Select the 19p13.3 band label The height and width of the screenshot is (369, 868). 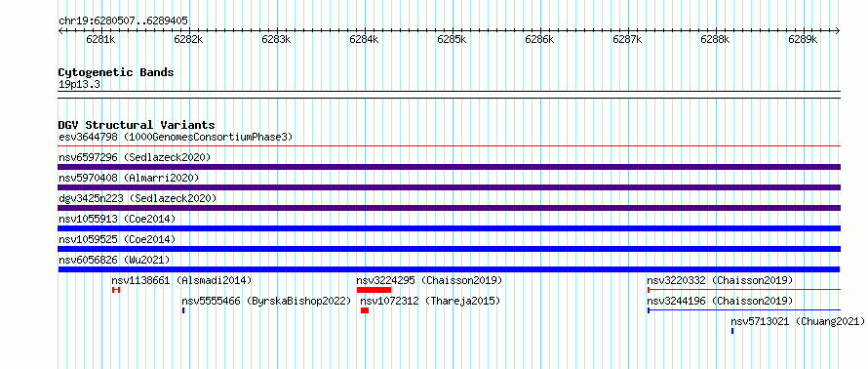[x=79, y=85]
